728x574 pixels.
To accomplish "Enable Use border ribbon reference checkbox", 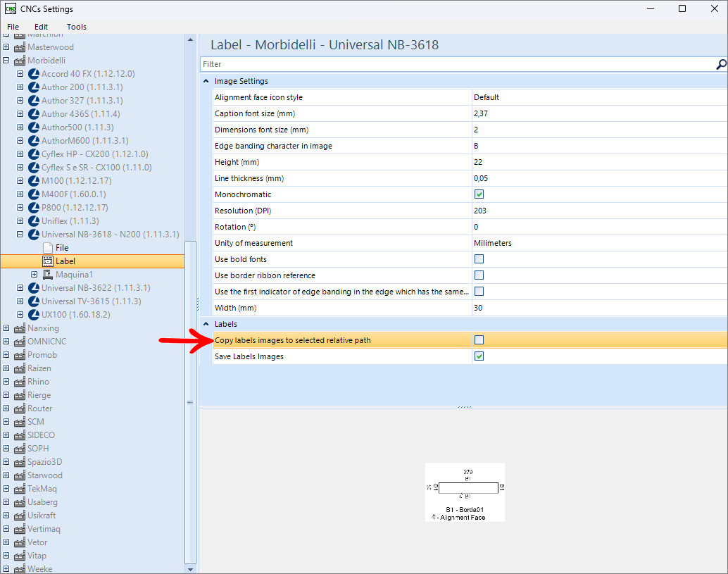I will [479, 275].
